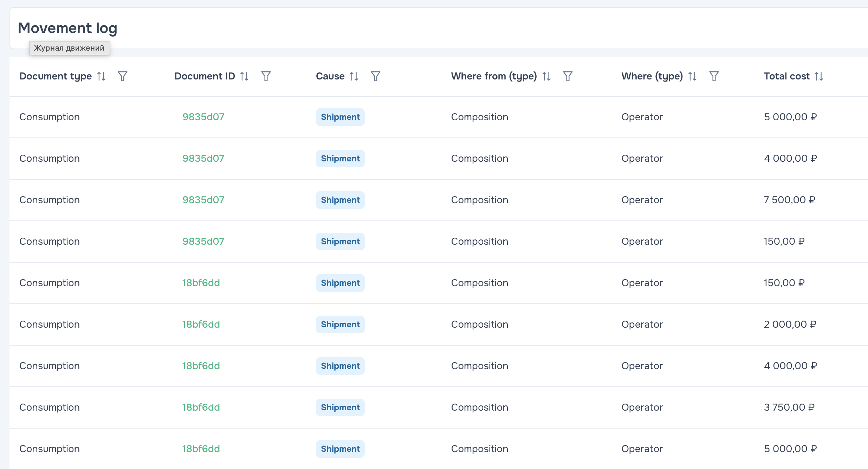The height and width of the screenshot is (469, 868).
Task: Open Document ID filter funnel
Action: (266, 76)
